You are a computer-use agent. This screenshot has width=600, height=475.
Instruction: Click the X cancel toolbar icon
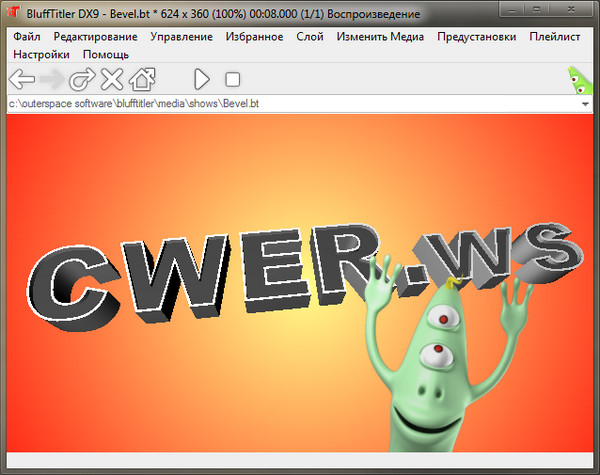coord(112,79)
